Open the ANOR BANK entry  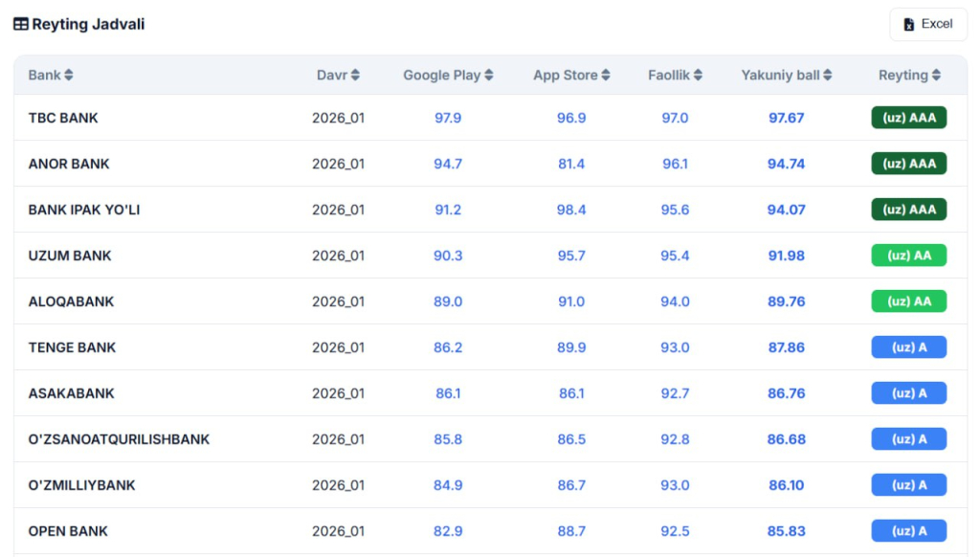tap(69, 164)
